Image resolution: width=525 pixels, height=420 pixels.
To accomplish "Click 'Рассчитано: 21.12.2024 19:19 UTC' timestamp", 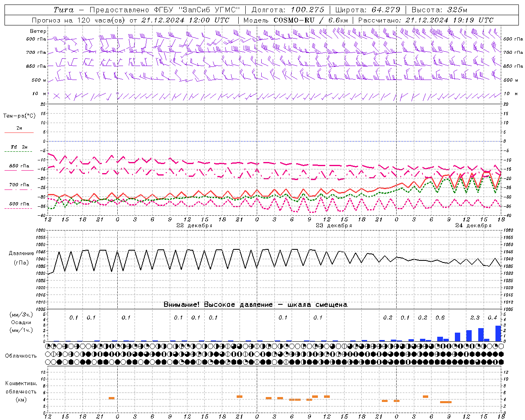I will pos(426,20).
